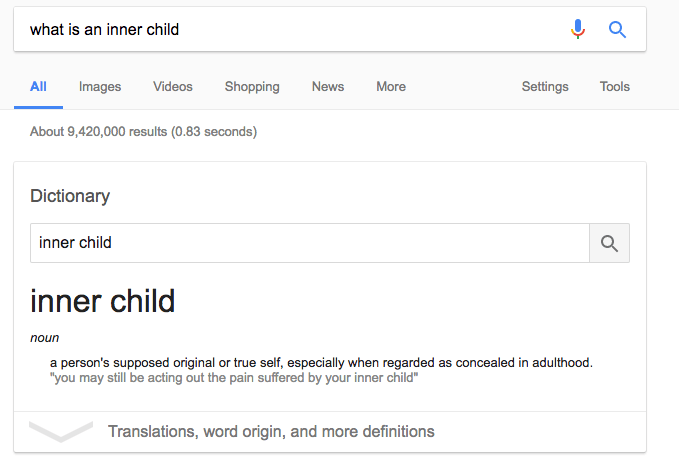Click the Dictionary card heading
679x459 pixels.
tap(70, 196)
